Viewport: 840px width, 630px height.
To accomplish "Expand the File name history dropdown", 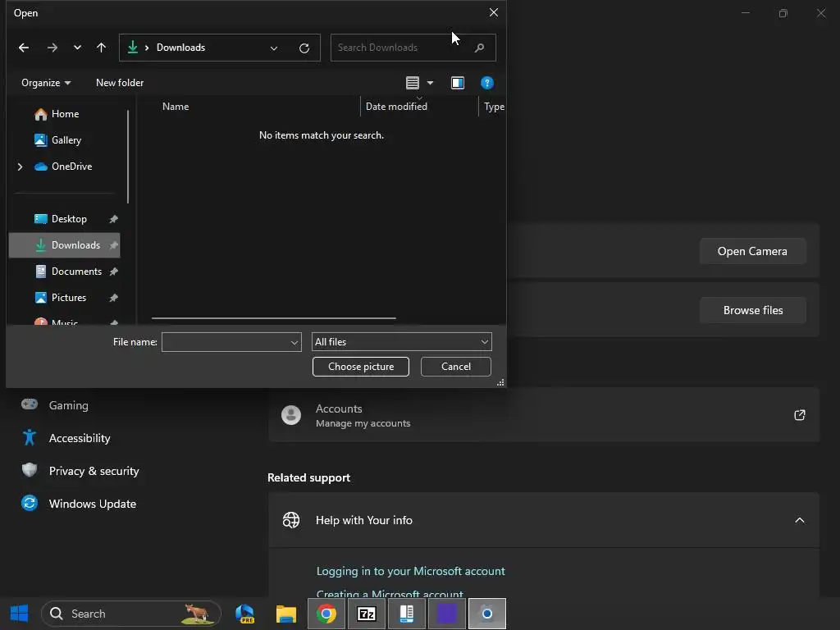I will coord(294,342).
